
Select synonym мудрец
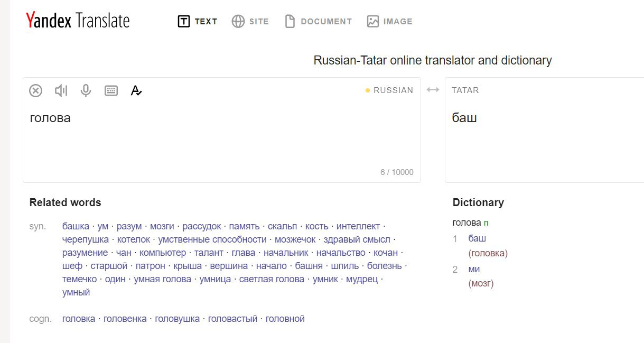tap(362, 279)
